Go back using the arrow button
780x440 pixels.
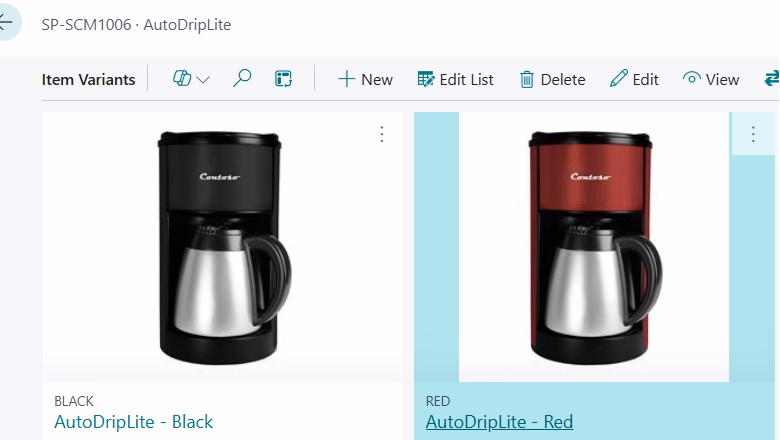coord(7,22)
